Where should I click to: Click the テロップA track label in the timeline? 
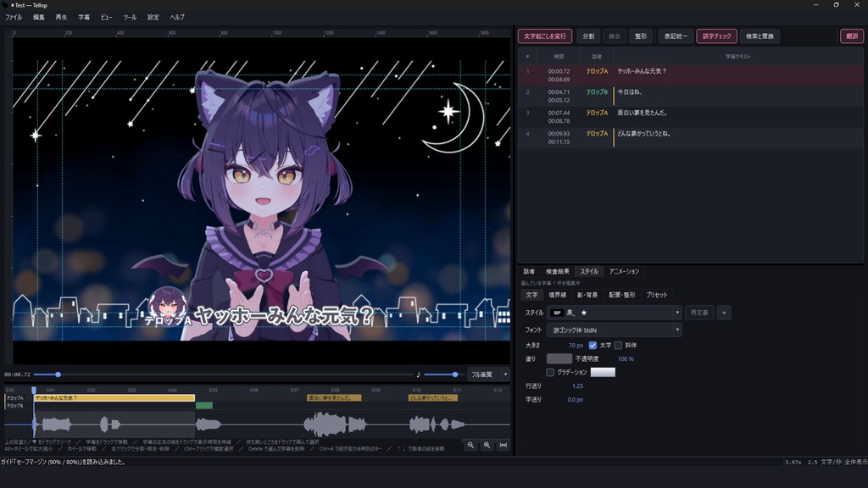pos(15,398)
